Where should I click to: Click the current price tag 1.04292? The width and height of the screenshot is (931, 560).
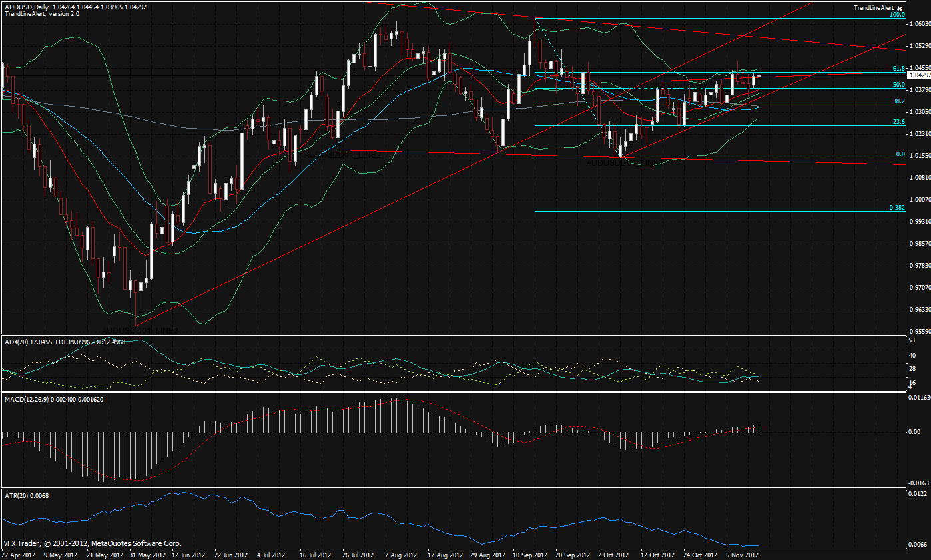tap(918, 75)
